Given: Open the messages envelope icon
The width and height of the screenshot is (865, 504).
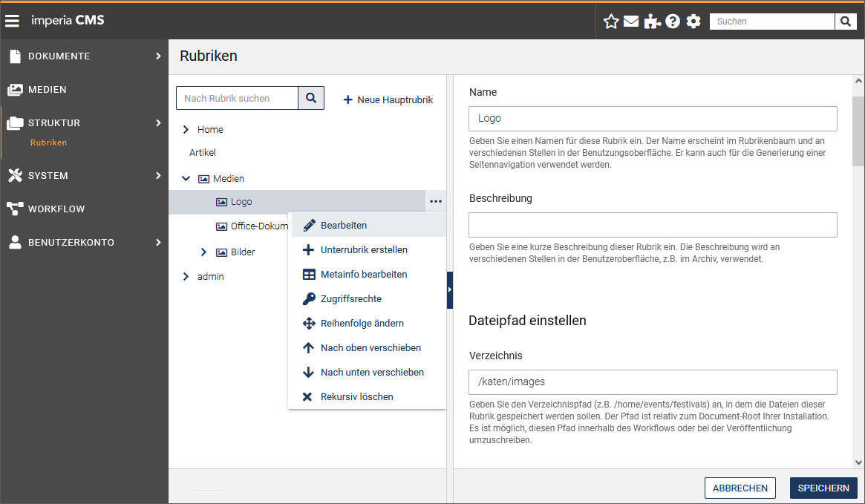Looking at the screenshot, I should pos(631,22).
